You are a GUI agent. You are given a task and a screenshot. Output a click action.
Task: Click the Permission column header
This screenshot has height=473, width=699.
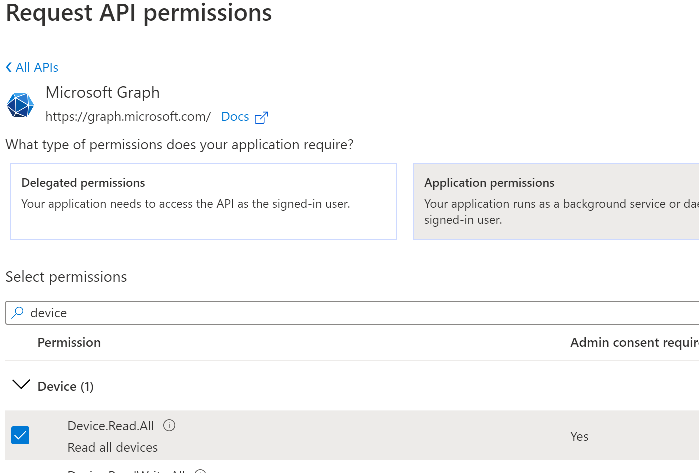click(x=69, y=342)
